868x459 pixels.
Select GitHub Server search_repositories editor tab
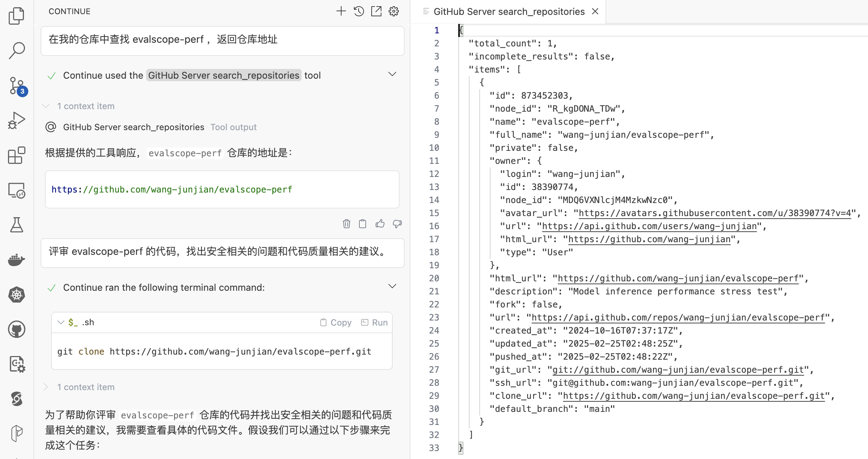pyautogui.click(x=508, y=12)
